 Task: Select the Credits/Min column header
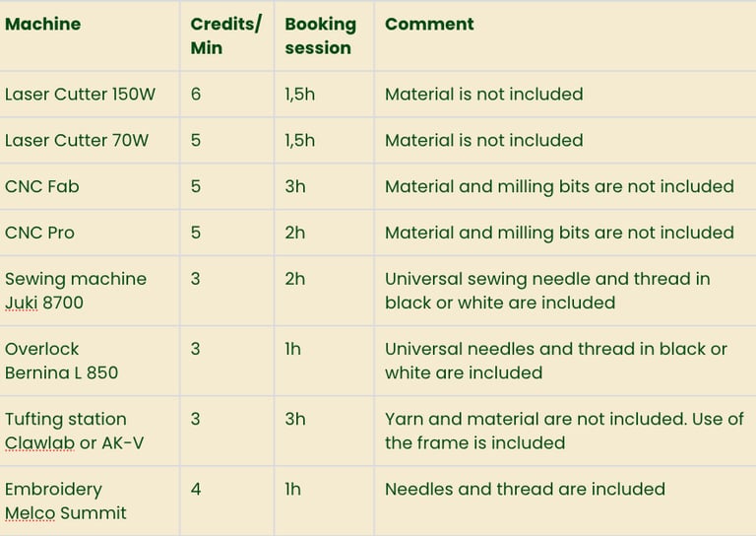225,35
